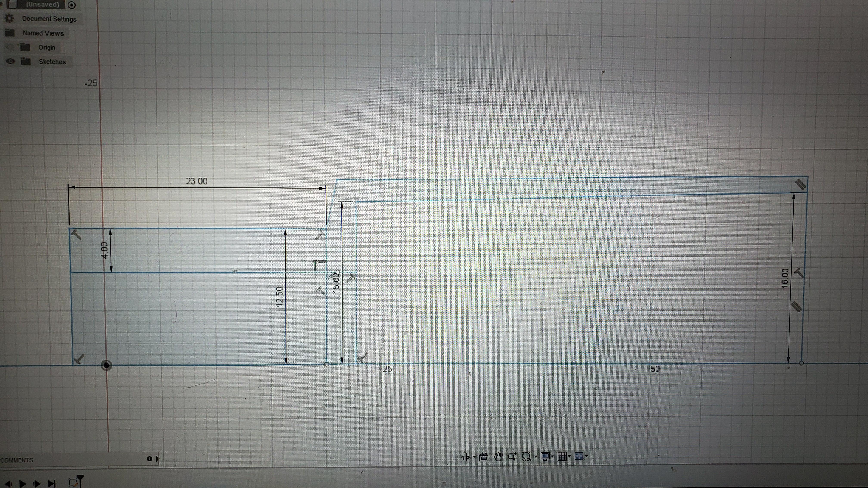This screenshot has height=488, width=868.
Task: Click the sketch feature in timeline
Action: point(73,482)
